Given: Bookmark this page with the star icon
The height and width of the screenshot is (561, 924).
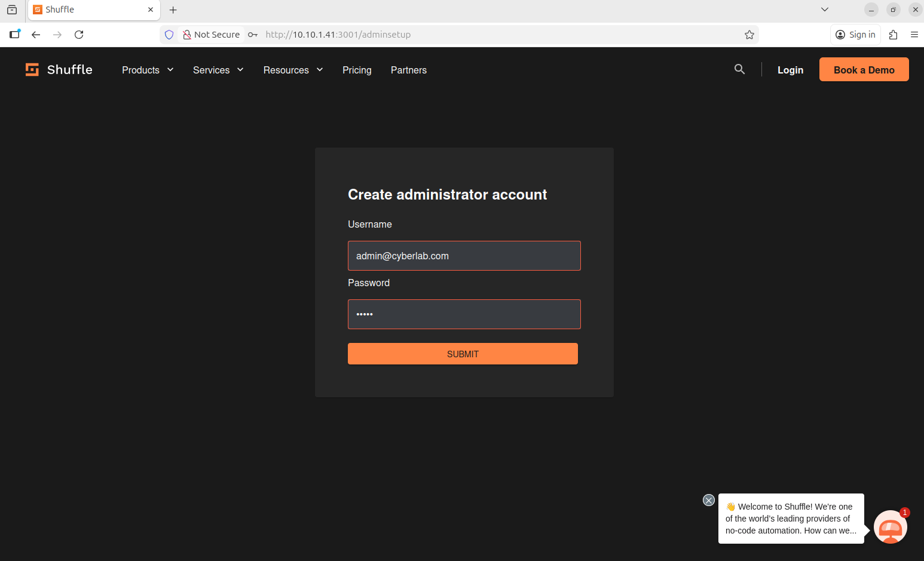Looking at the screenshot, I should pos(749,35).
